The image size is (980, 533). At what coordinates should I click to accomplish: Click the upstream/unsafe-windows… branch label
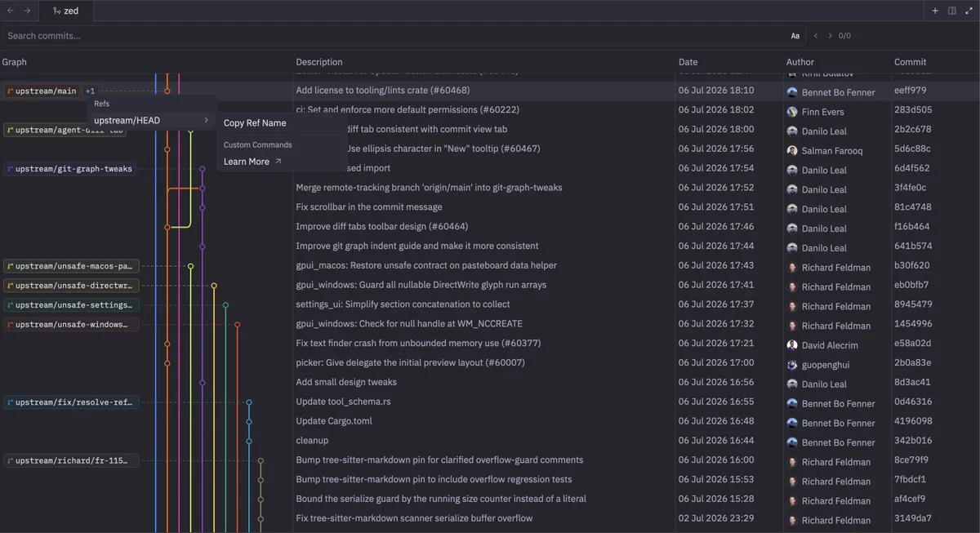click(x=71, y=324)
